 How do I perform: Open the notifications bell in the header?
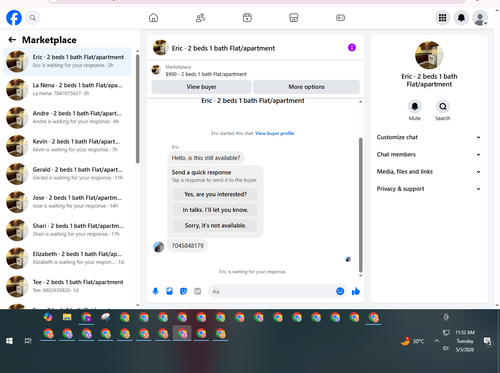pos(461,18)
